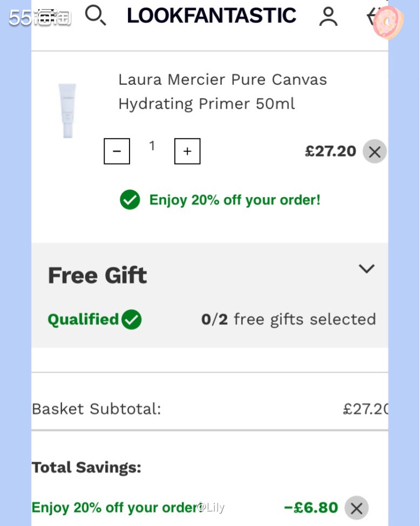Click the £27.20 item price

[331, 152]
